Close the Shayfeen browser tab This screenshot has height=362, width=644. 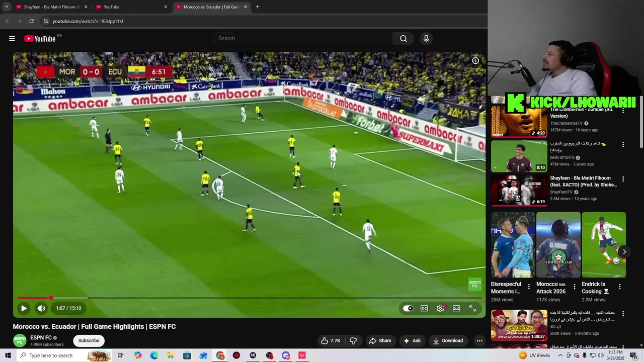click(86, 7)
